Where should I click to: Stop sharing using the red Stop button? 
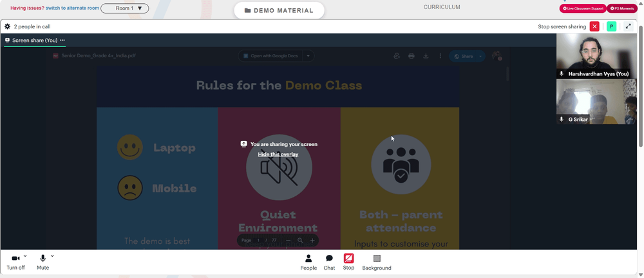(x=348, y=263)
